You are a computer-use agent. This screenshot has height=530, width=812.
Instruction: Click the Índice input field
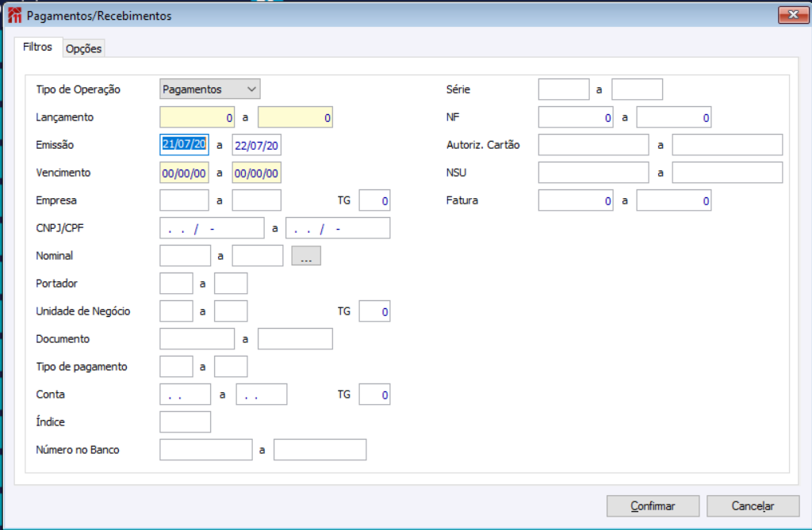185,422
